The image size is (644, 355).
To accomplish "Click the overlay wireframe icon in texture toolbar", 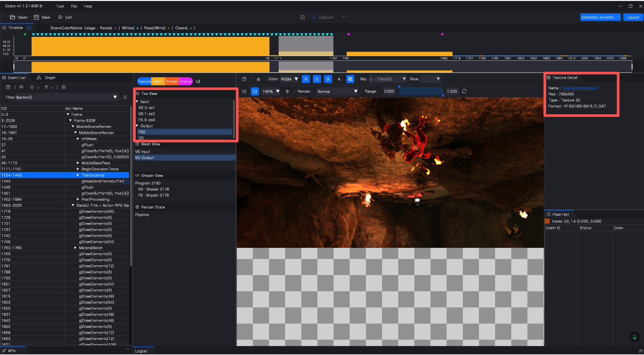I will click(x=258, y=79).
